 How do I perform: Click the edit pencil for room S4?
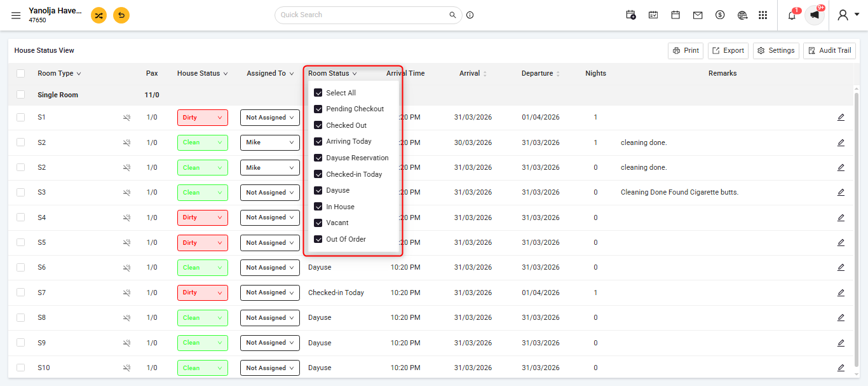(841, 217)
